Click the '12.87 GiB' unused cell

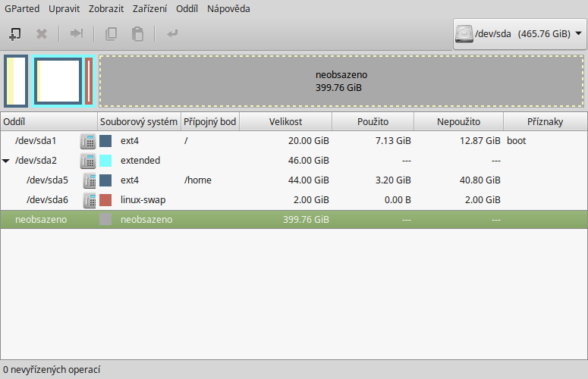(480, 141)
